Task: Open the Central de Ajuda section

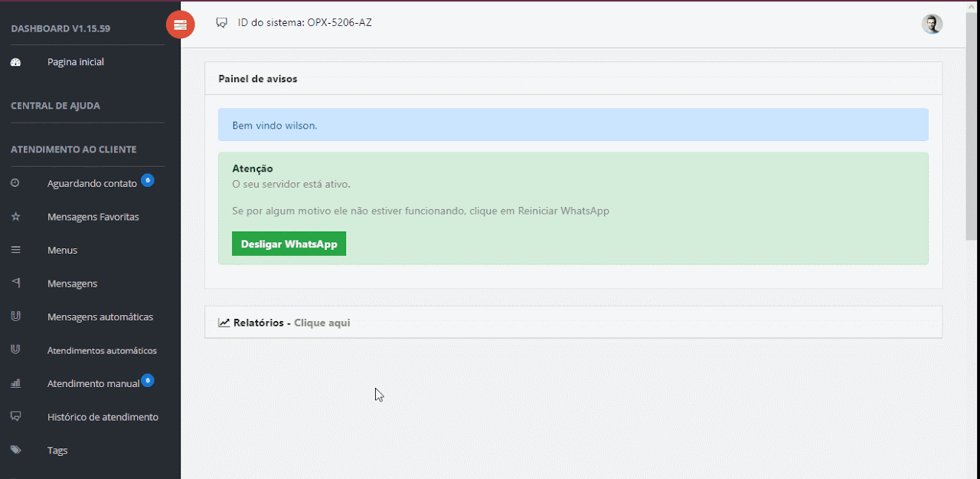Action: point(55,106)
